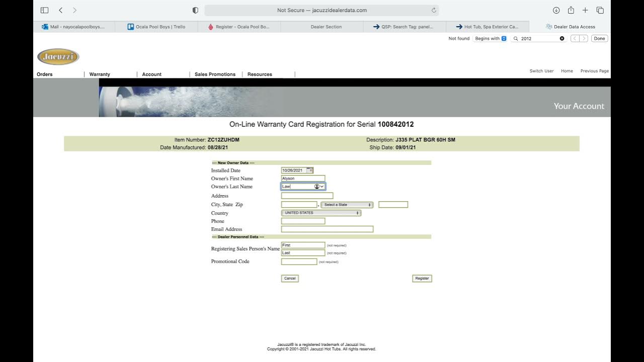The height and width of the screenshot is (362, 644).
Task: Open the Account menu
Action: (151, 74)
